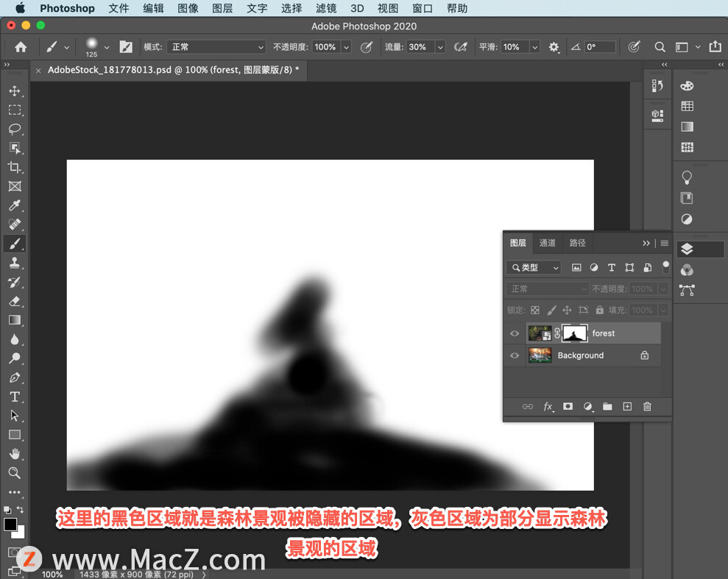Toggle airbrush-style build-up effect
The image size is (728, 579).
coord(461,47)
